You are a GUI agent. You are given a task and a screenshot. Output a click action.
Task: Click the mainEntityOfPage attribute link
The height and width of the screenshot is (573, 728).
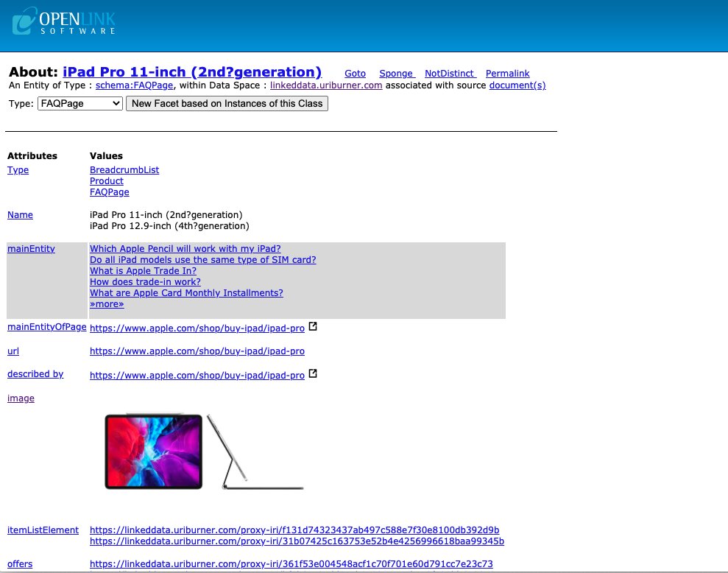(47, 327)
